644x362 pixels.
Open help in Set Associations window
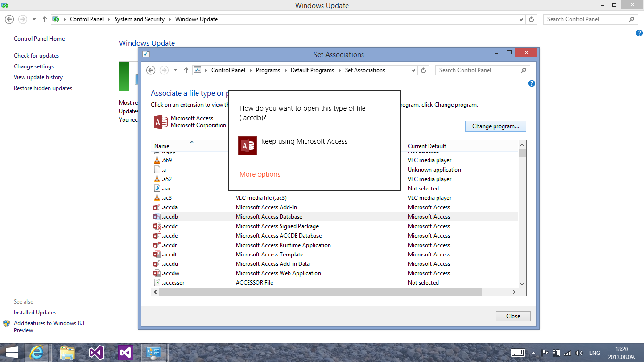click(532, 83)
